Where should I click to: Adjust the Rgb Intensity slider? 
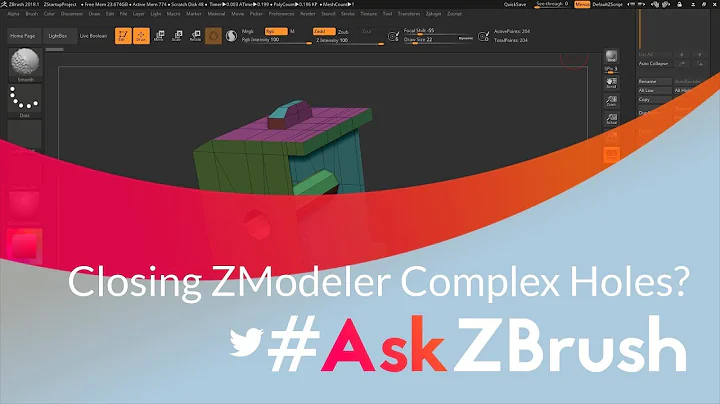coord(276,40)
